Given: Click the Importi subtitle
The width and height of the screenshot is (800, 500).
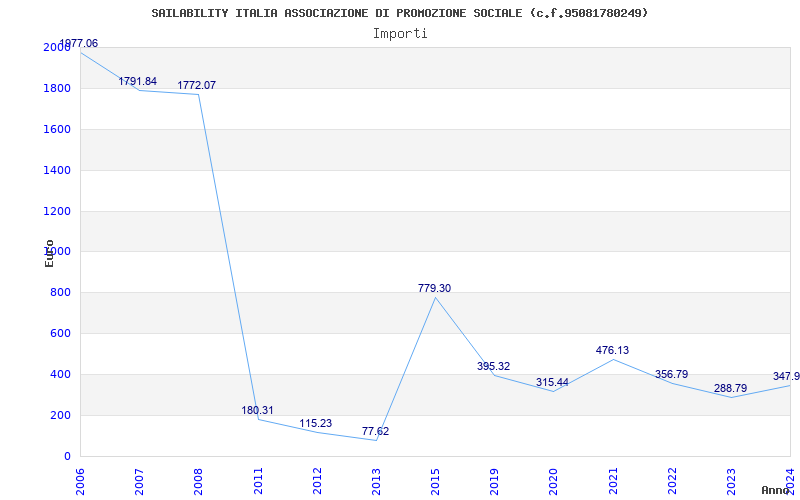Looking at the screenshot, I should (x=400, y=34).
